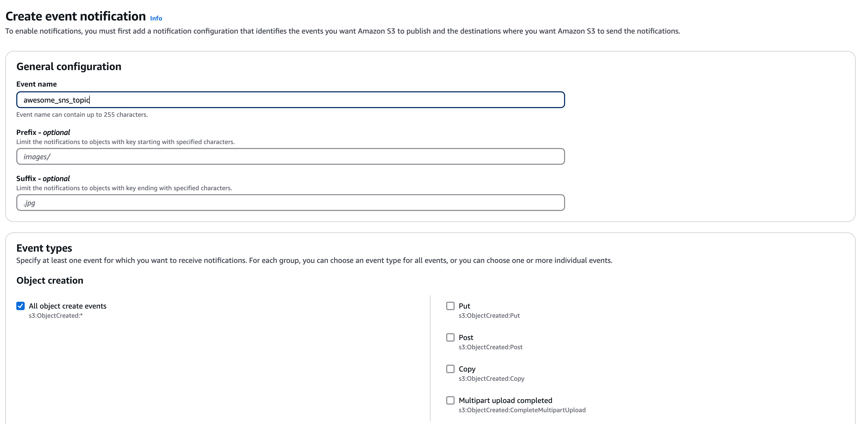Uncheck the All object create events checkbox

(20, 306)
